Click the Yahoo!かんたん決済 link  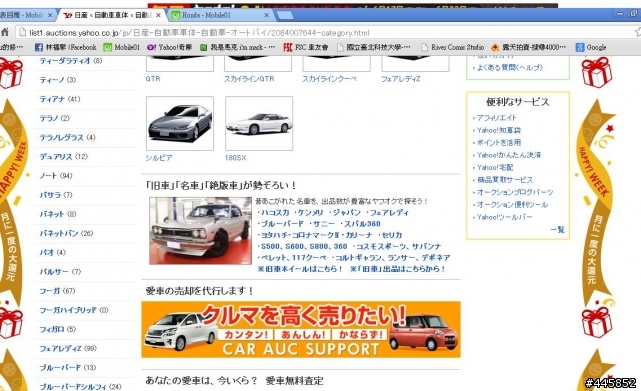pyautogui.click(x=509, y=155)
